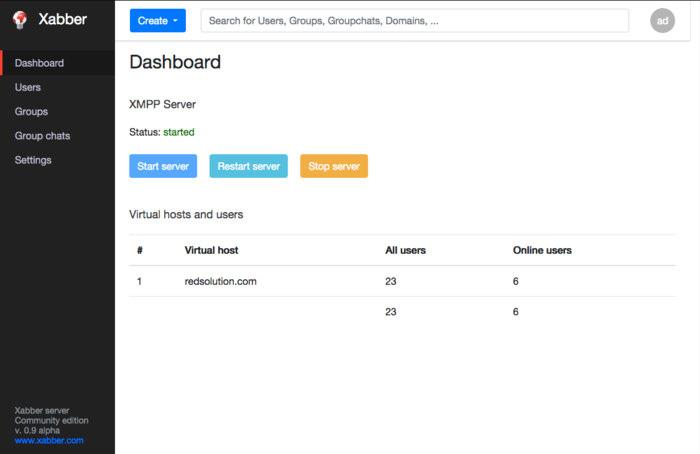Select the redsolution.com virtual host cell
The width and height of the screenshot is (700, 454).
pos(221,281)
